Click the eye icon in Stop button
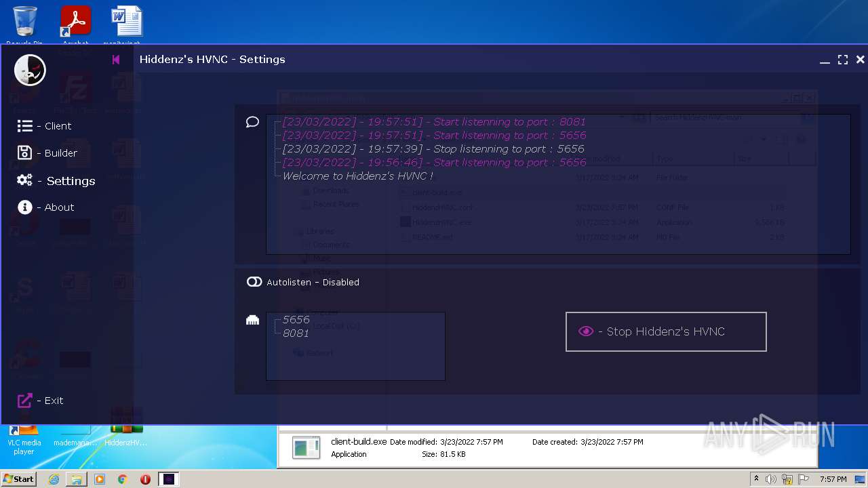This screenshot has width=868, height=488. pos(586,331)
